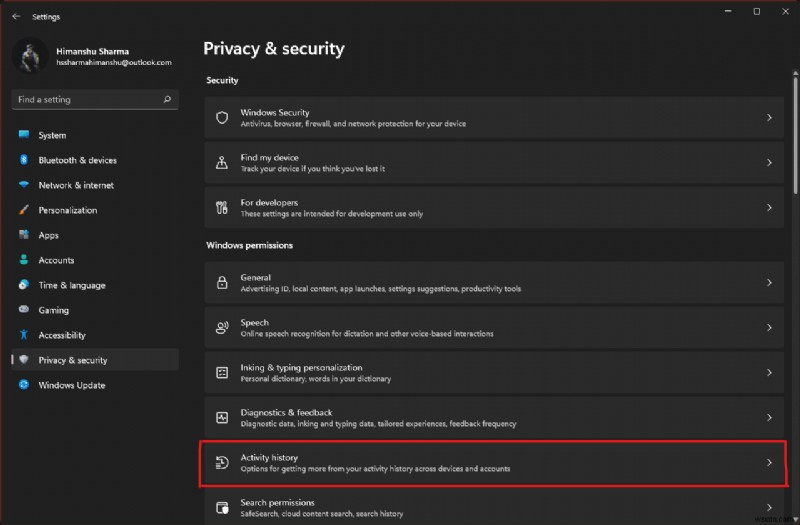Image resolution: width=800 pixels, height=525 pixels.
Task: Click the Activity history clock icon
Action: 222,462
